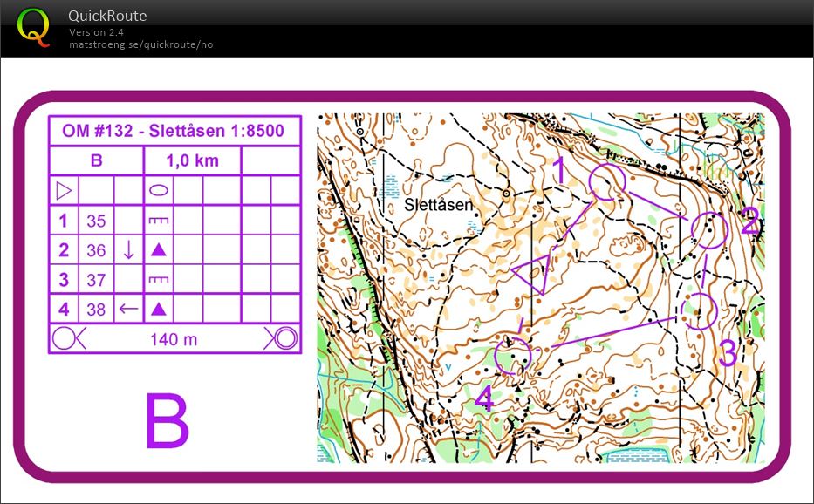
Task: Click the finish double-circle symbol
Action: pyautogui.click(x=281, y=339)
